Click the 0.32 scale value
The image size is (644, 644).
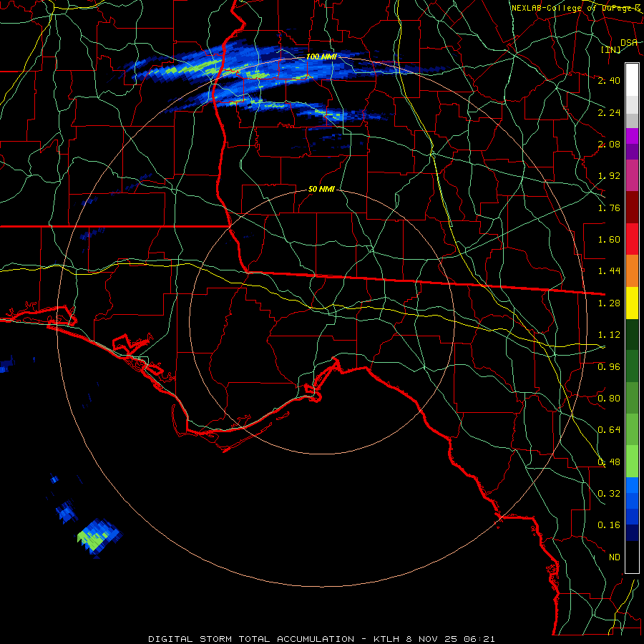609,494
